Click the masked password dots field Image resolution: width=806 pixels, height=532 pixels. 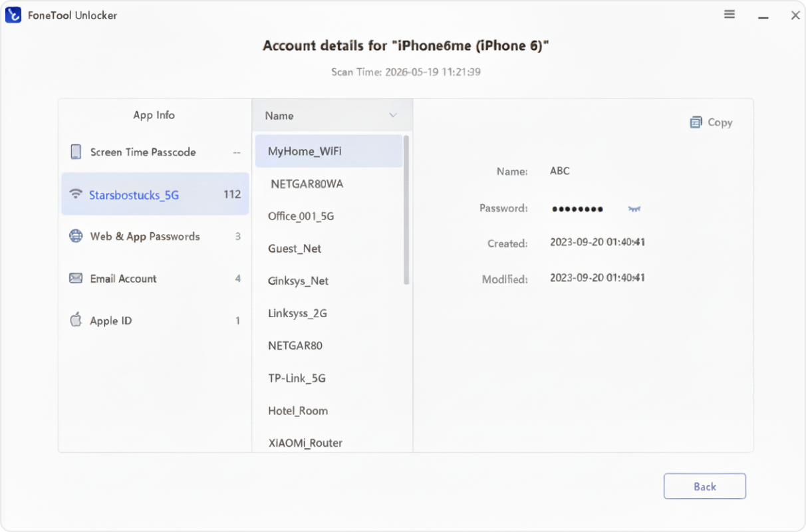[x=577, y=209]
